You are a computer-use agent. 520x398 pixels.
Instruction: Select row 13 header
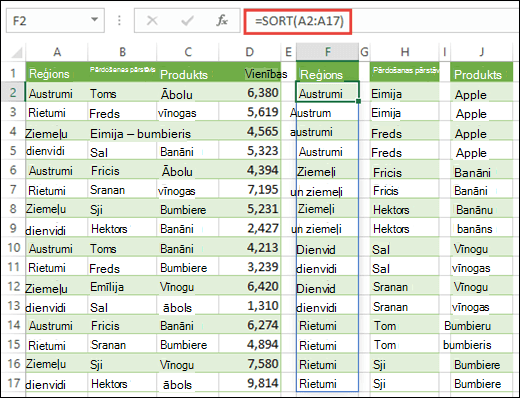13,305
